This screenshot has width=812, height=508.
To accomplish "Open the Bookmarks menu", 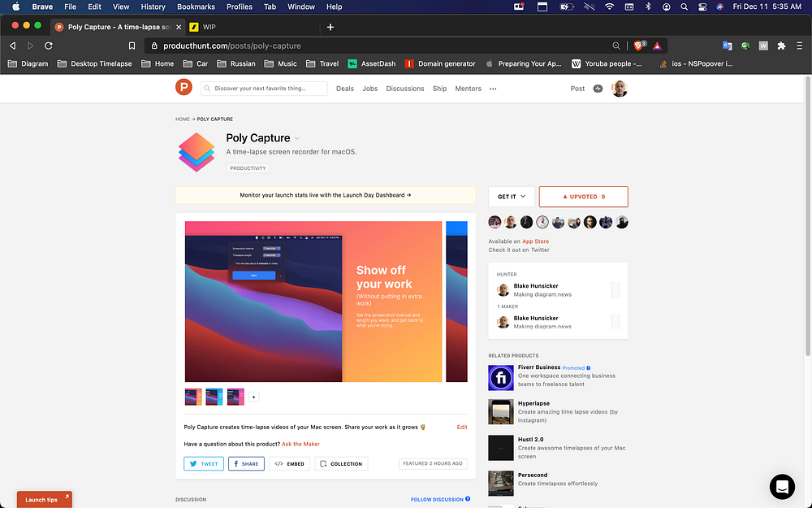I will click(x=196, y=7).
